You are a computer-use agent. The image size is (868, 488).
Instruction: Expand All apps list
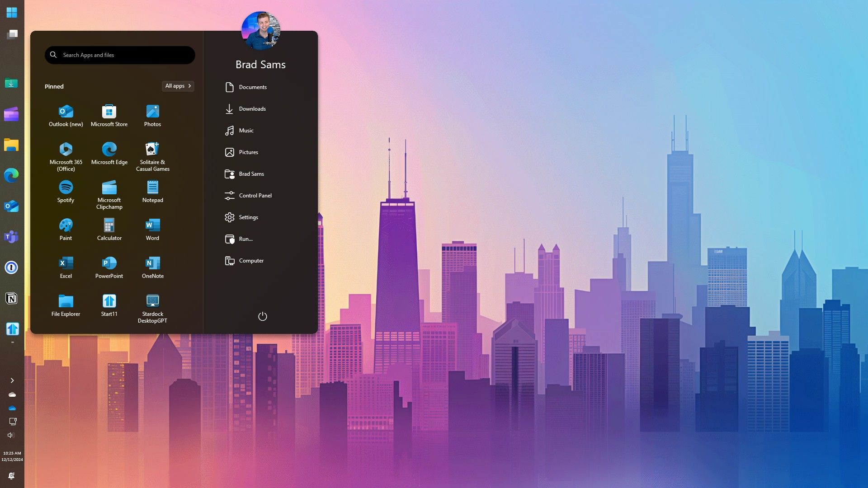pyautogui.click(x=177, y=86)
